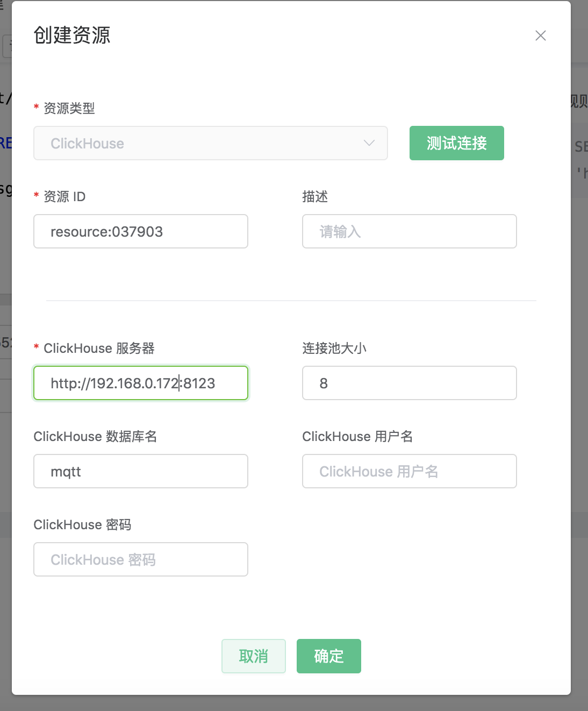Click the 资源 ID field label
Viewport: 588px width, 711px height.
click(x=64, y=197)
